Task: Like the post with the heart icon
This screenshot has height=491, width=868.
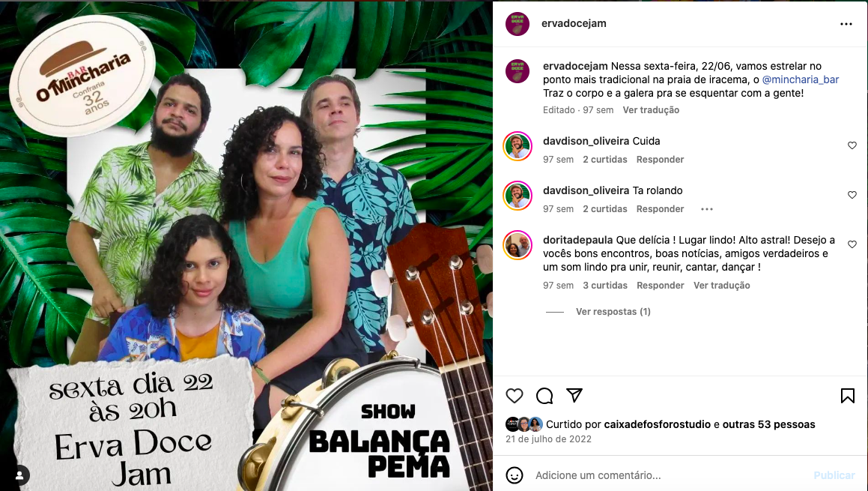Action: [x=515, y=396]
